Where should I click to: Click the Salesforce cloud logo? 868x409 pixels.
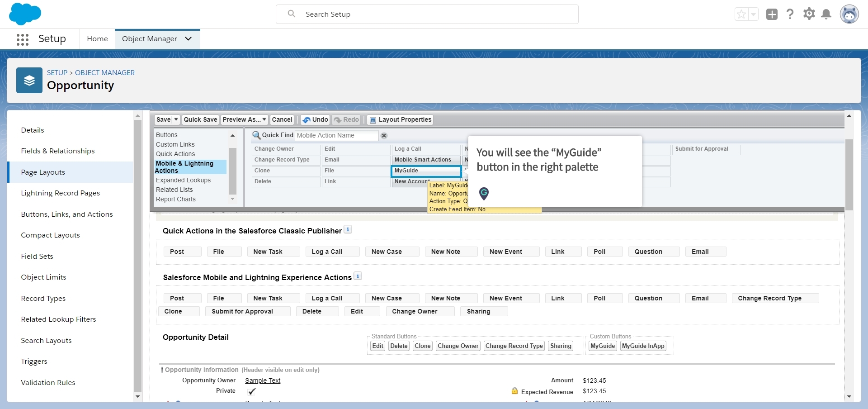click(25, 14)
